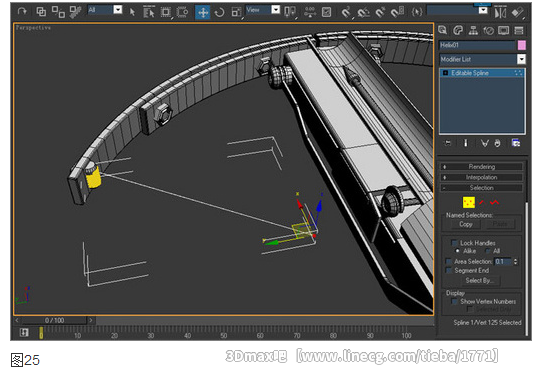Click Remove Modifier icon under the stack
Screen dimensions: 538x375
[498, 143]
